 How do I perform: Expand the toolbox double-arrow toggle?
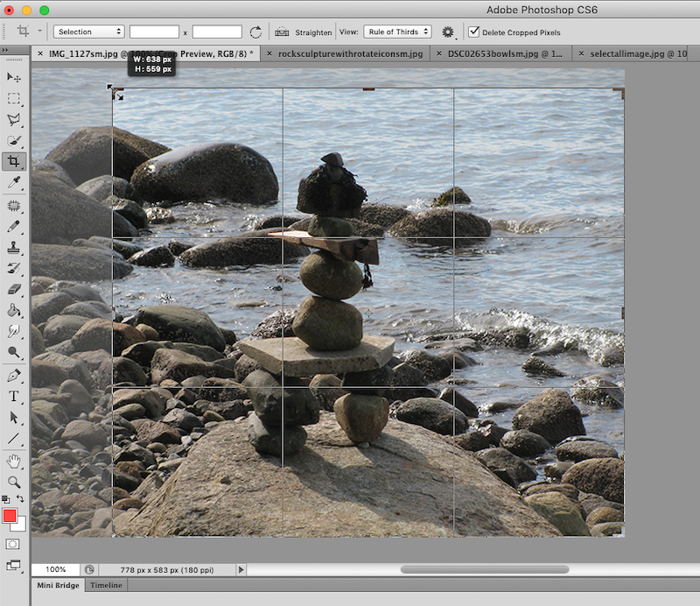5,50
